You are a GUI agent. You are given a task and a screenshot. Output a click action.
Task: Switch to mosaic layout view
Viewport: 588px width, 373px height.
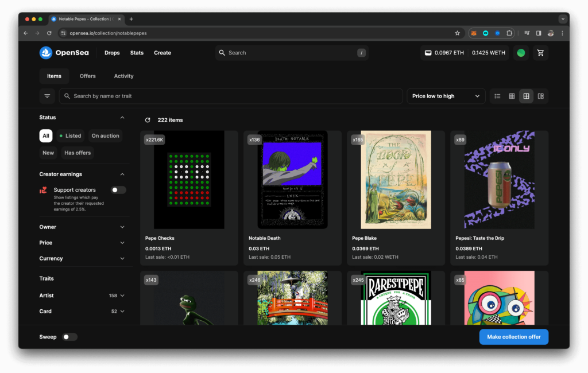540,96
